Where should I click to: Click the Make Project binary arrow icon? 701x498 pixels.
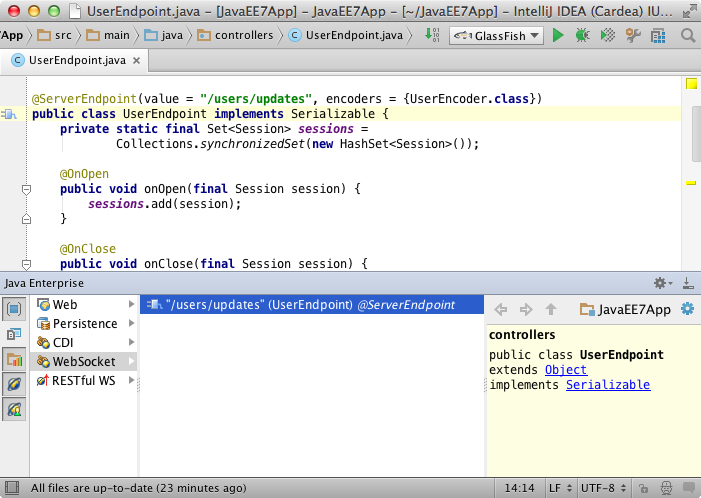[431, 35]
